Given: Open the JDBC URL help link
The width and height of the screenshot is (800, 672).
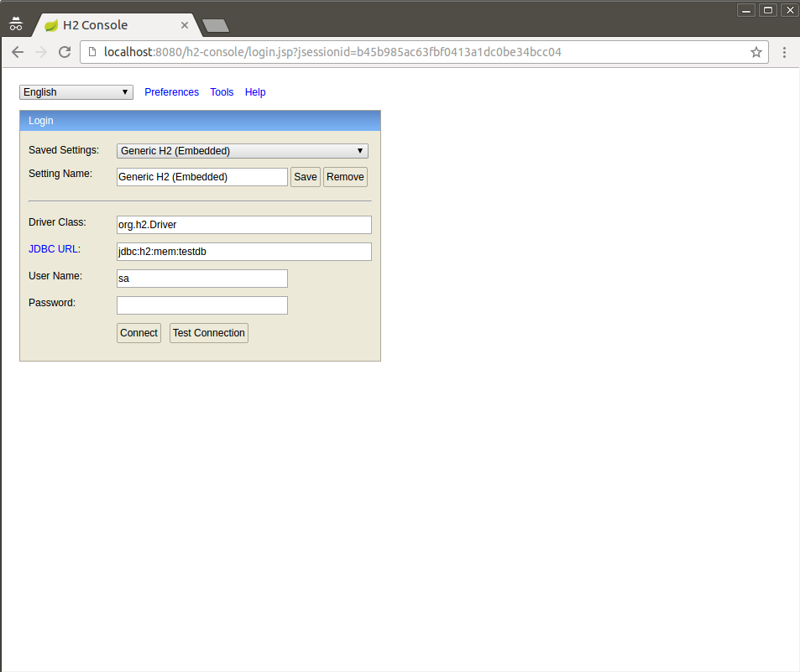Looking at the screenshot, I should coord(53,249).
